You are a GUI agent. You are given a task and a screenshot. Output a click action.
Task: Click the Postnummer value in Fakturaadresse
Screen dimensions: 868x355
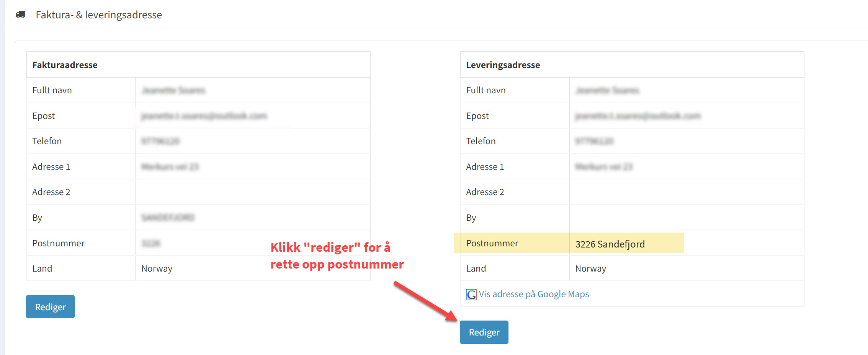151,243
